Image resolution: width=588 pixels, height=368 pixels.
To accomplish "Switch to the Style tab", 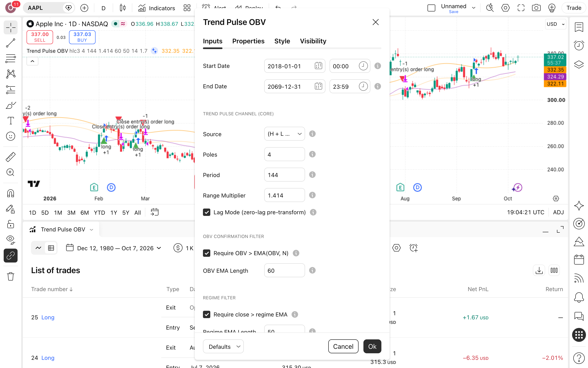I will click(282, 41).
